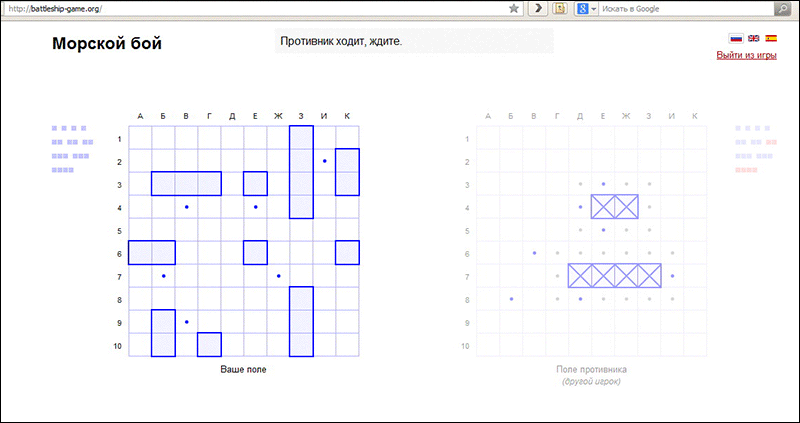Click the forward arrow button beside the star
Viewport: 800px width, 423px height.
(537, 9)
